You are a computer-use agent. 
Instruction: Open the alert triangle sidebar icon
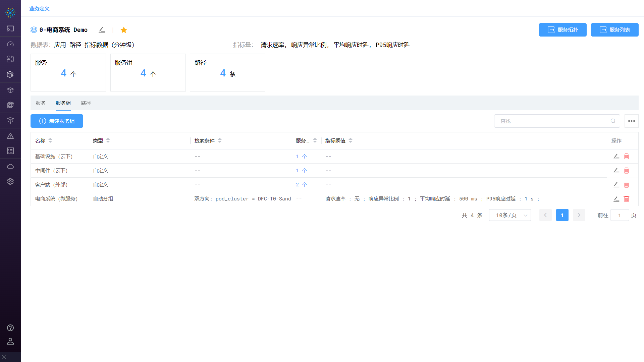tap(10, 136)
